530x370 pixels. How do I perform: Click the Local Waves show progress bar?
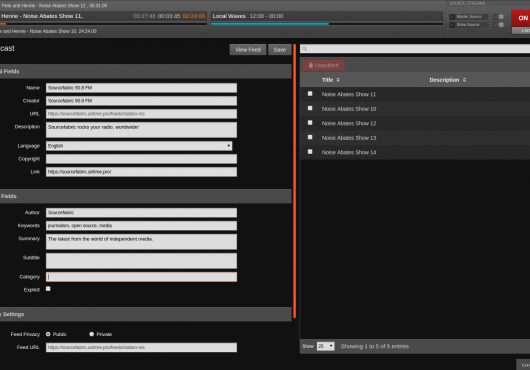[327, 24]
